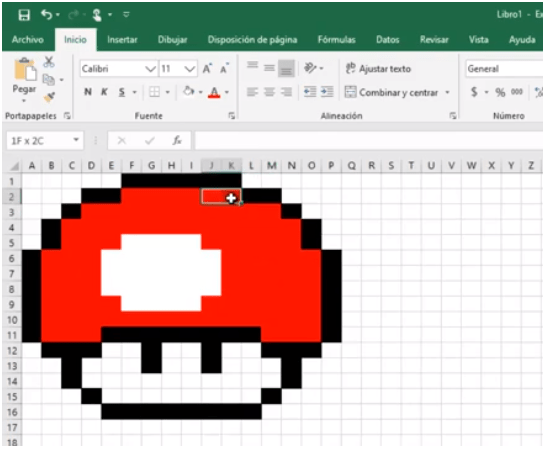Viewport: 543px width, 453px height.
Task: Toggle bold N formatting
Action: pyautogui.click(x=88, y=92)
